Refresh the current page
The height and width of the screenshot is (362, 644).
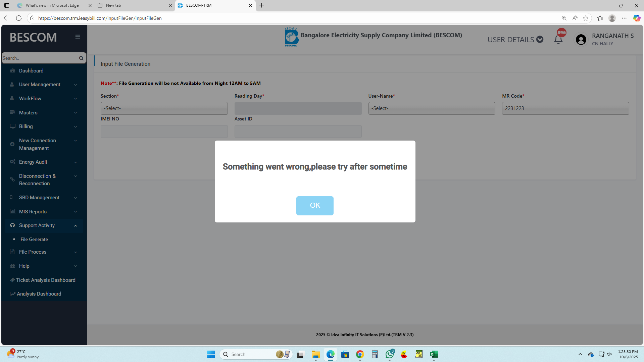click(19, 18)
